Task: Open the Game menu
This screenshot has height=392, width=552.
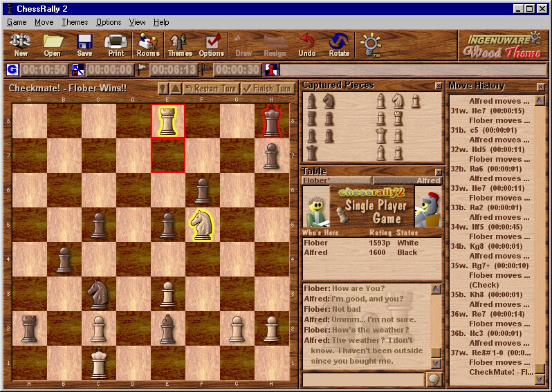Action: pyautogui.click(x=17, y=22)
